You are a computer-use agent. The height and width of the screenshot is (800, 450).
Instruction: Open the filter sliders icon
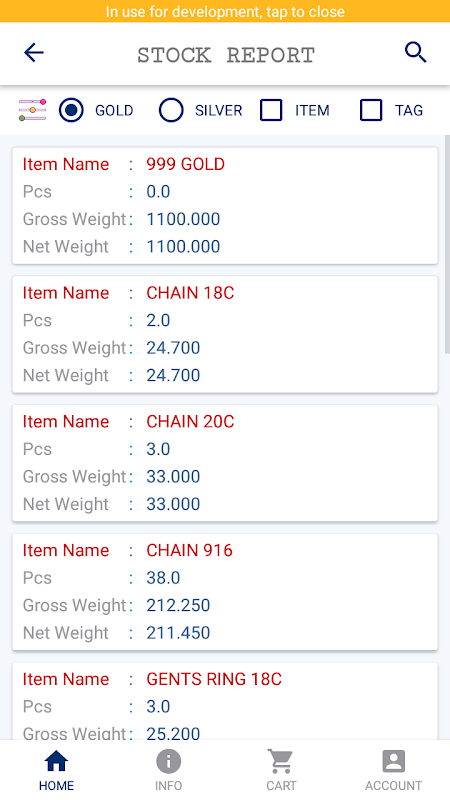[x=33, y=110]
